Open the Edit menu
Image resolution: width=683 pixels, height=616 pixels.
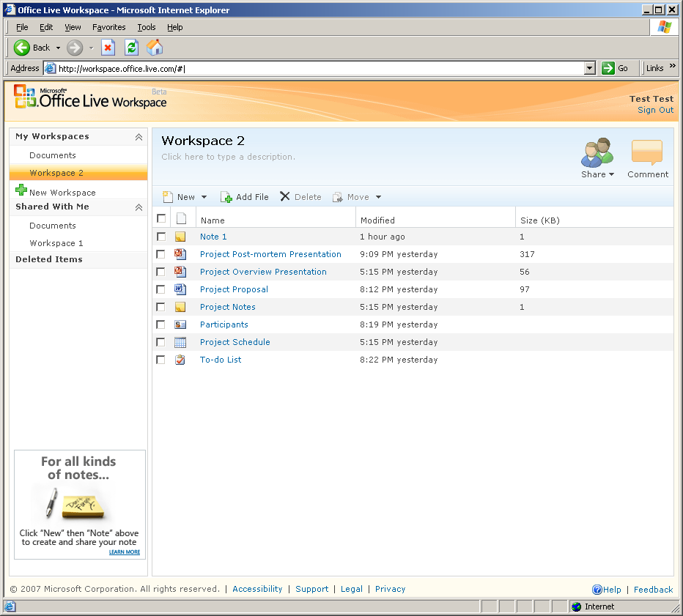click(46, 27)
